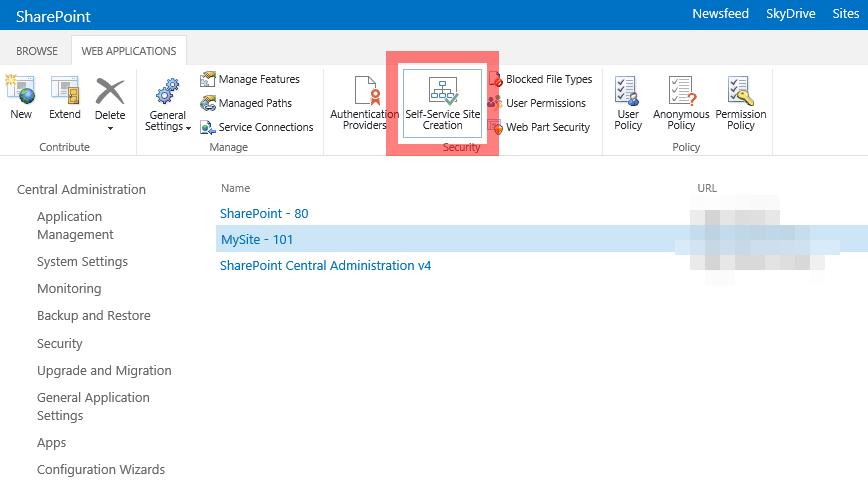
Task: Click the Blocked File Types icon
Action: [495, 79]
